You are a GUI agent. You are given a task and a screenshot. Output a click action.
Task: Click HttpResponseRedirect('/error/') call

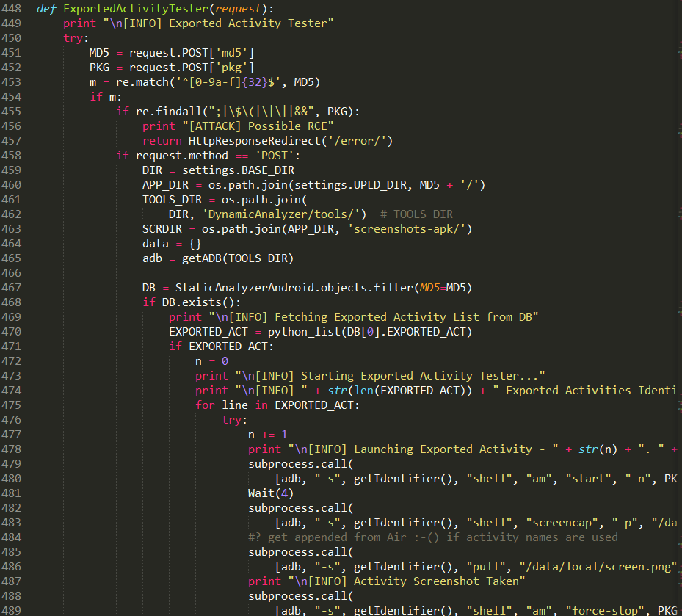point(291,141)
